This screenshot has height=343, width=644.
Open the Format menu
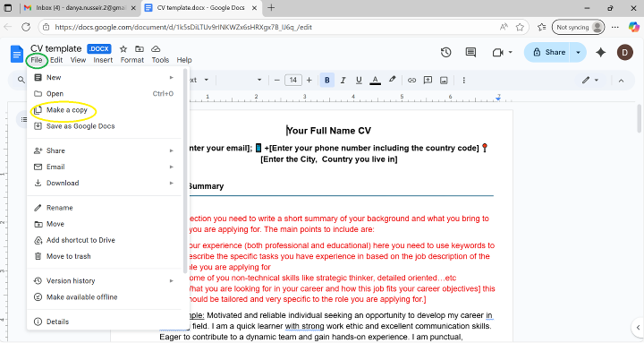[131, 60]
